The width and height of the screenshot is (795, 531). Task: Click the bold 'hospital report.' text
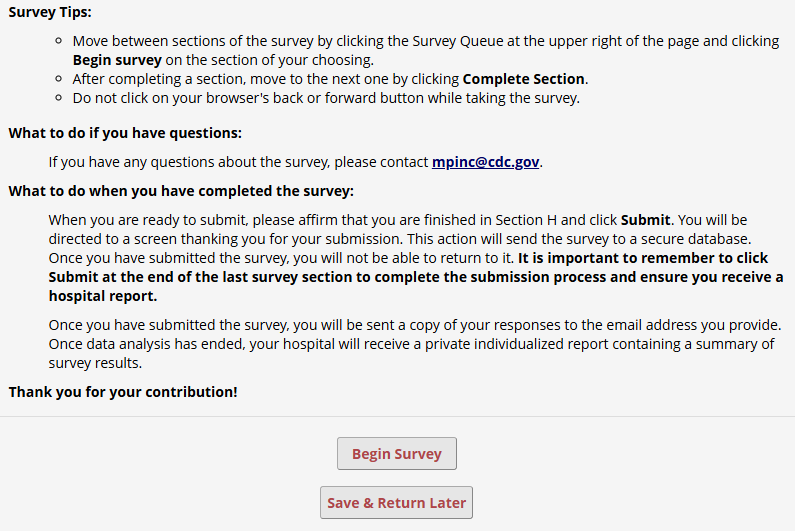102,297
